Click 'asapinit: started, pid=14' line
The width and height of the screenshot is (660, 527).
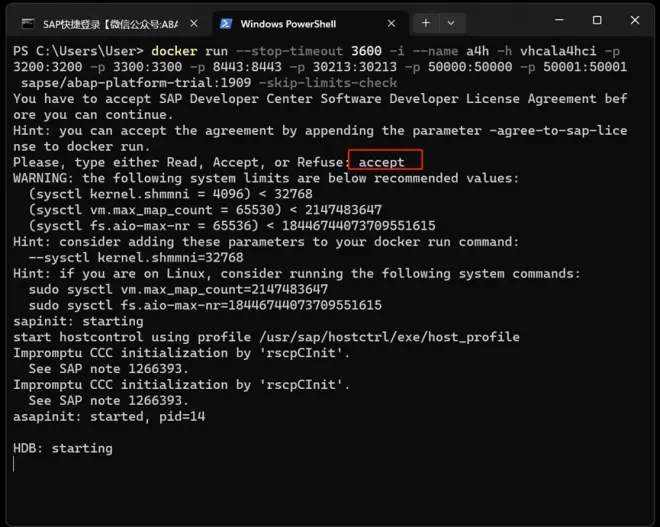tap(109, 417)
